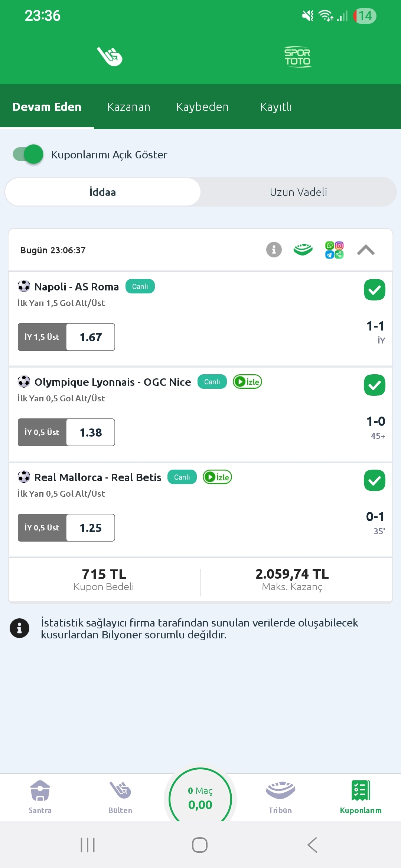Switch to the Kazanan tab

coord(128,107)
